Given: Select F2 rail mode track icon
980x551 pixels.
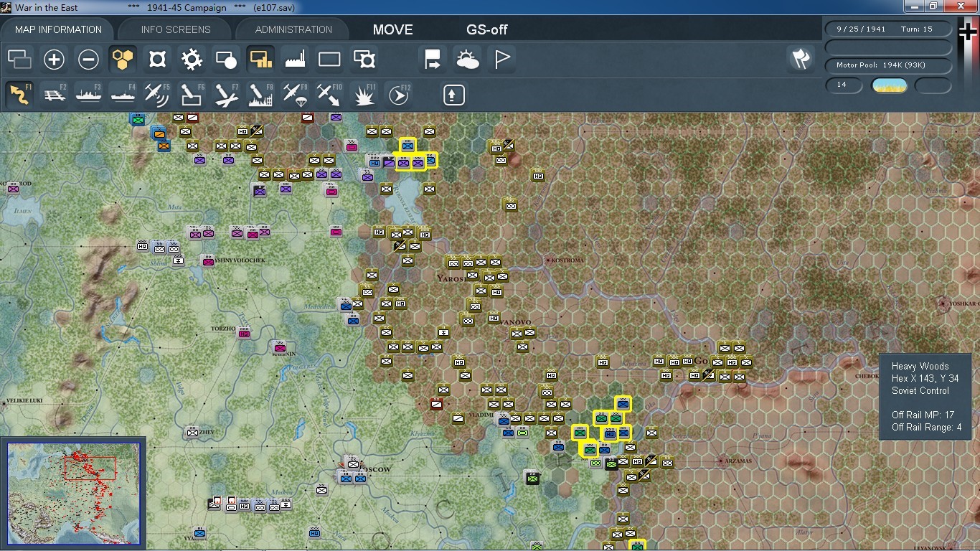Looking at the screenshot, I should click(55, 94).
